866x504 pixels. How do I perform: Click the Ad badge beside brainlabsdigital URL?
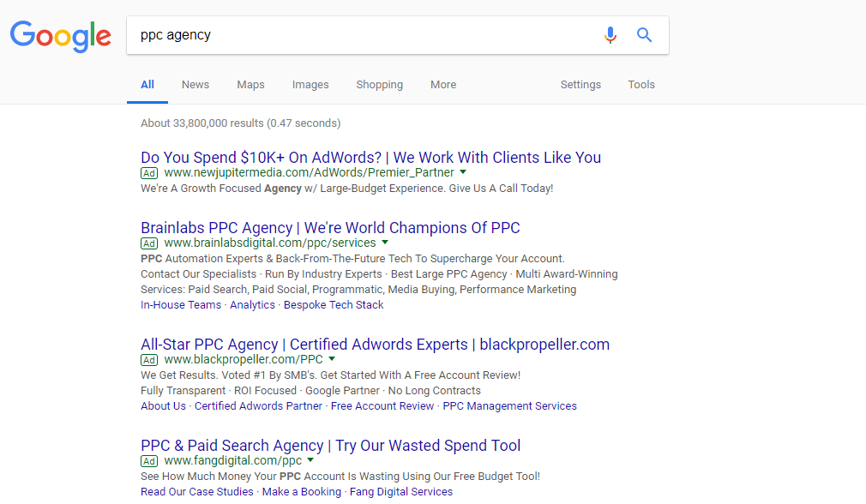point(149,243)
